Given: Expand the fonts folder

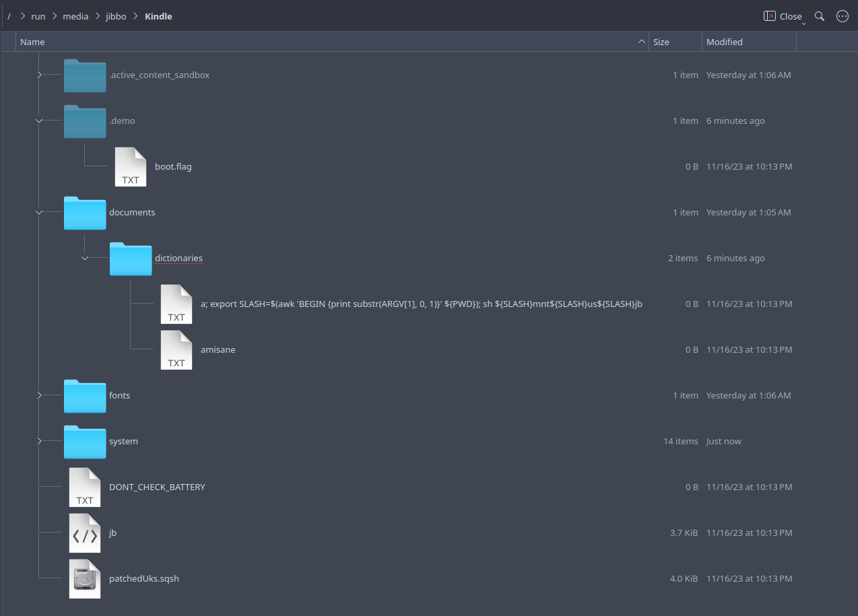Looking at the screenshot, I should (x=39, y=395).
